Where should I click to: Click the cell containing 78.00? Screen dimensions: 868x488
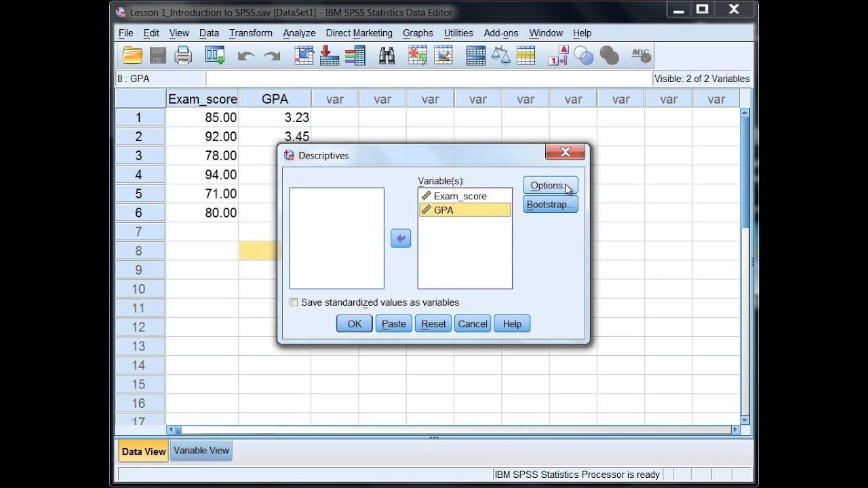click(202, 155)
